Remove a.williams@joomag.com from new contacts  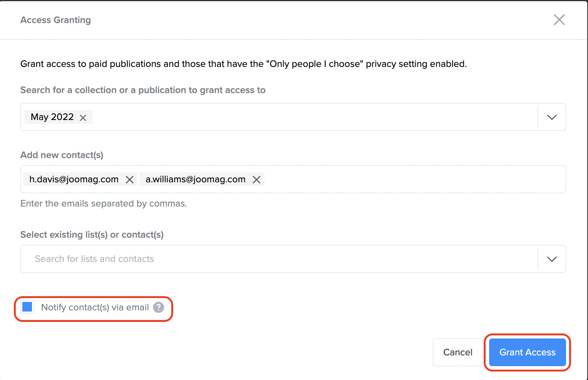click(257, 180)
